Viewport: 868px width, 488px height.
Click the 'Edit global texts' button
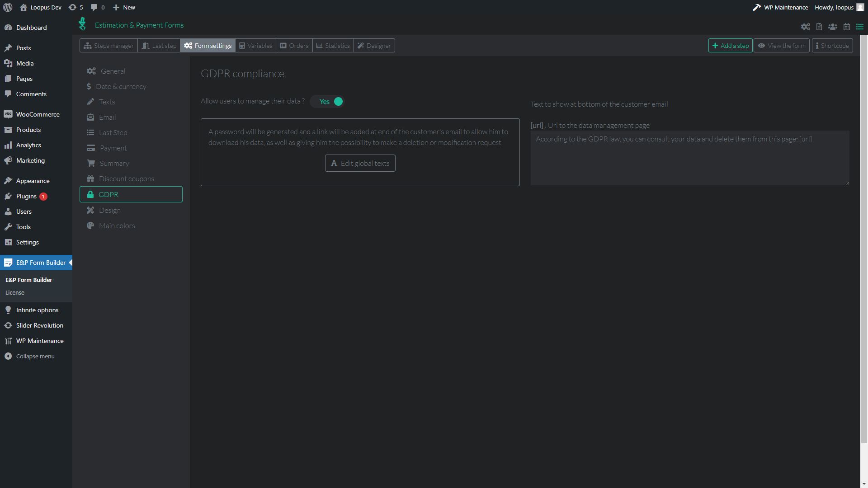coord(360,163)
